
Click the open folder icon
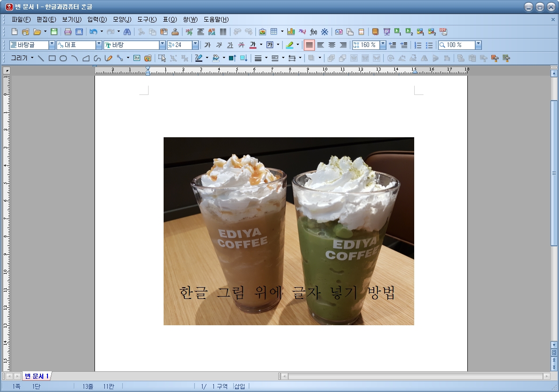37,31
